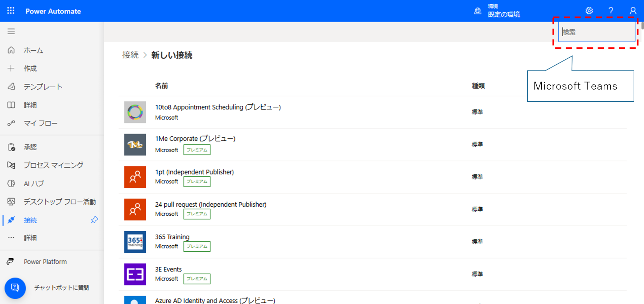Collapse the left navigation hamburger menu
This screenshot has height=304, width=644.
[11, 31]
